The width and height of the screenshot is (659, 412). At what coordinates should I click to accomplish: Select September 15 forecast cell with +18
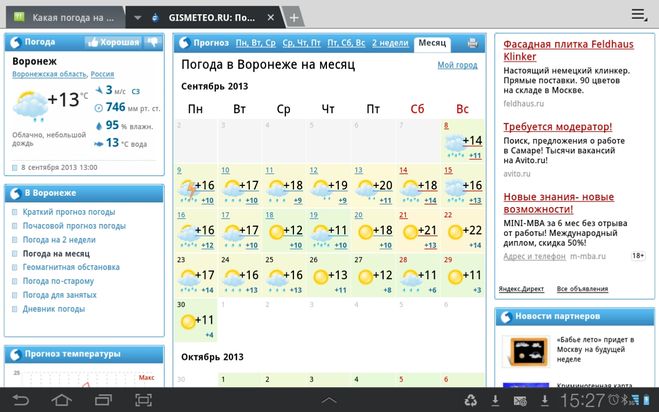464,186
